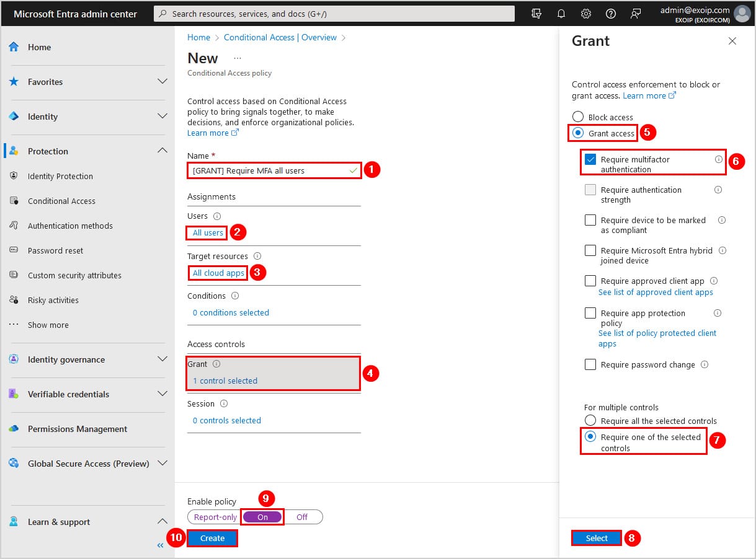Image resolution: width=756 pixels, height=559 pixels.
Task: Click the Global Secure Access globe icon
Action: [14, 464]
